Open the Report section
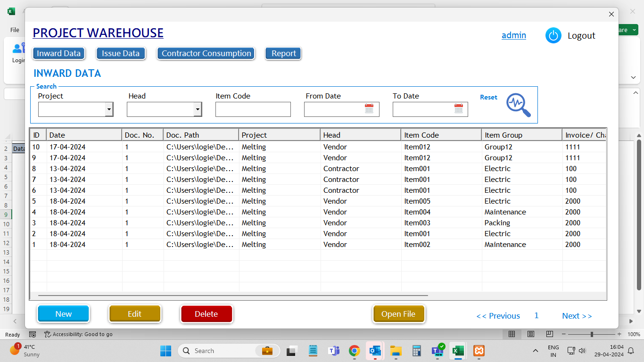Screen dimensions: 644x362 coord(283,53)
